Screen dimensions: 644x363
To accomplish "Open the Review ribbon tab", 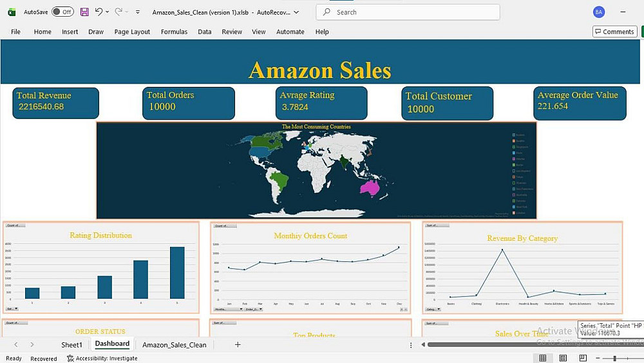I will [x=232, y=32].
